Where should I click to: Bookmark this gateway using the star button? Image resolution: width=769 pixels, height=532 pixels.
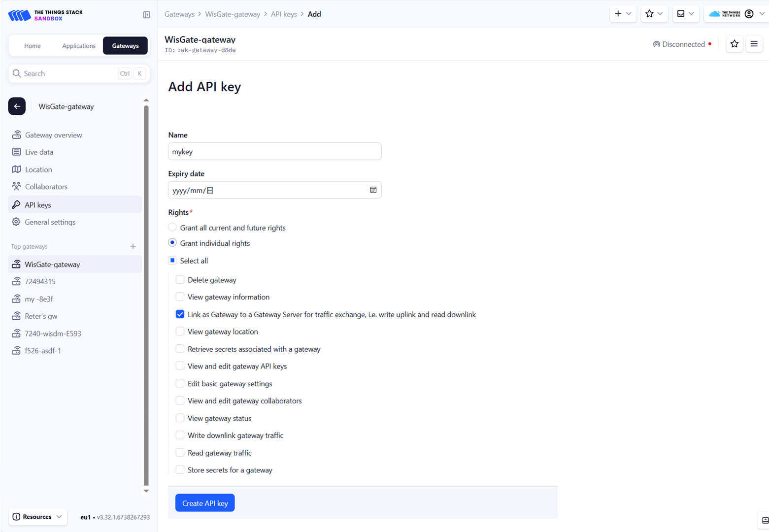(735, 44)
